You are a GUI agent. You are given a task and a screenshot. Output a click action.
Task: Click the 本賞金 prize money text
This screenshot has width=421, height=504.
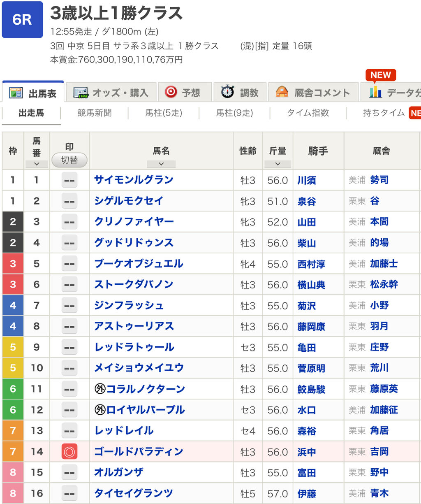(x=116, y=60)
